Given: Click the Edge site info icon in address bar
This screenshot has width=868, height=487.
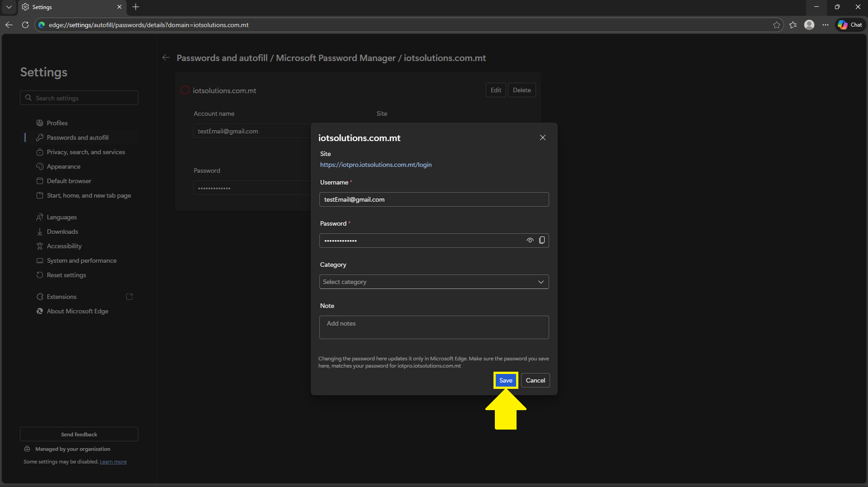Looking at the screenshot, I should [x=42, y=25].
